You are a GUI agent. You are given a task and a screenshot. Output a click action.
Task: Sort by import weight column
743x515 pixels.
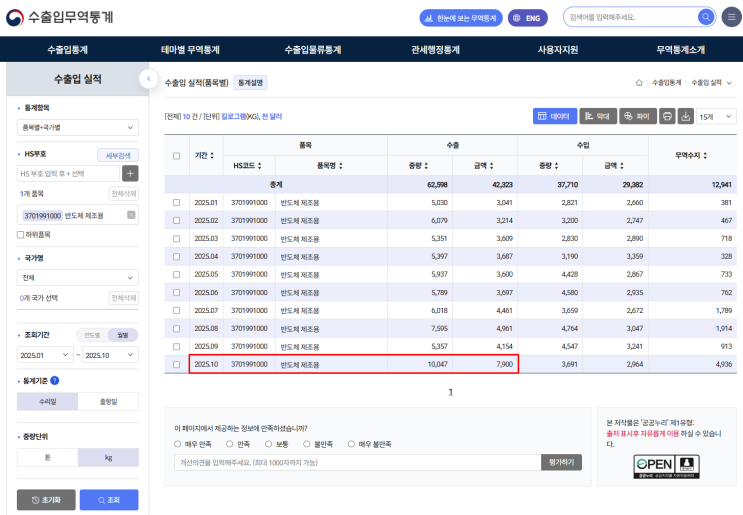pos(556,165)
